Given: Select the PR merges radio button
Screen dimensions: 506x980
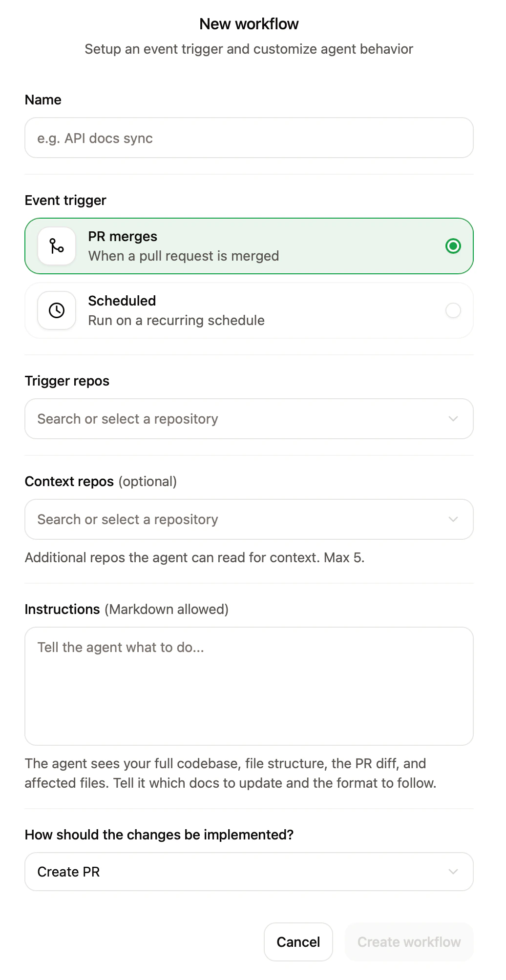Looking at the screenshot, I should pyautogui.click(x=453, y=246).
